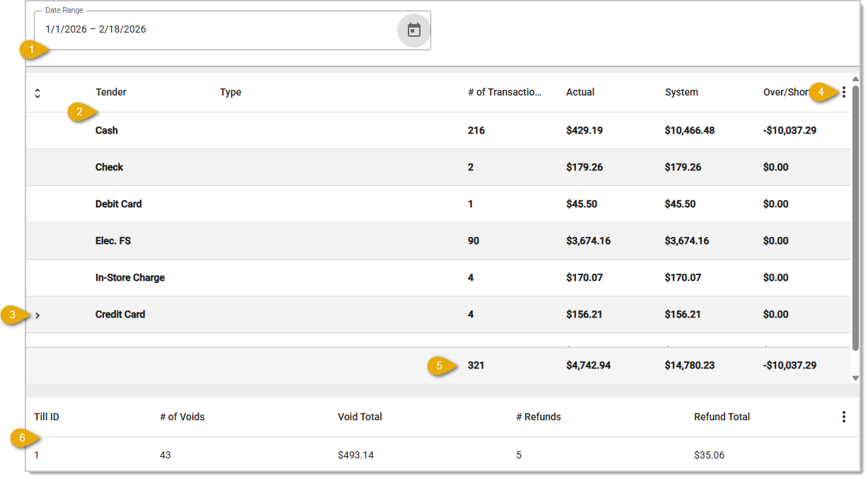This screenshot has width=868, height=479.
Task: Sort by the Tender column header
Action: click(111, 92)
